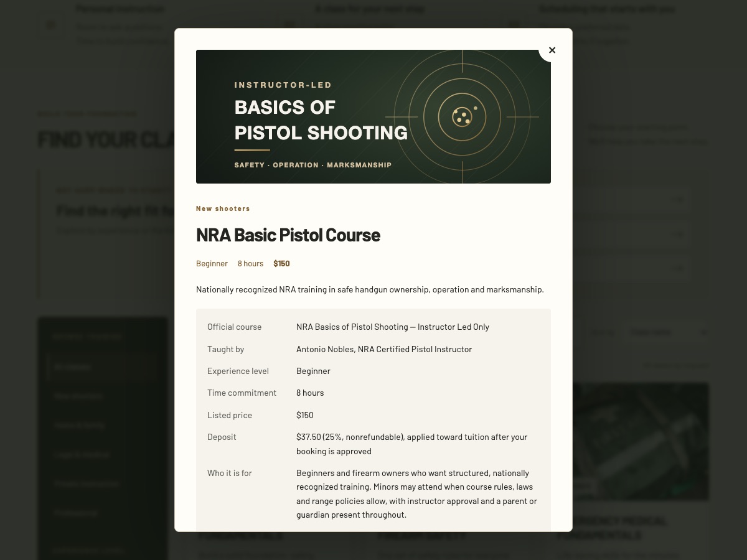Click the Basics of Pistol Shooting banner image
The image size is (747, 560).
[x=374, y=116]
